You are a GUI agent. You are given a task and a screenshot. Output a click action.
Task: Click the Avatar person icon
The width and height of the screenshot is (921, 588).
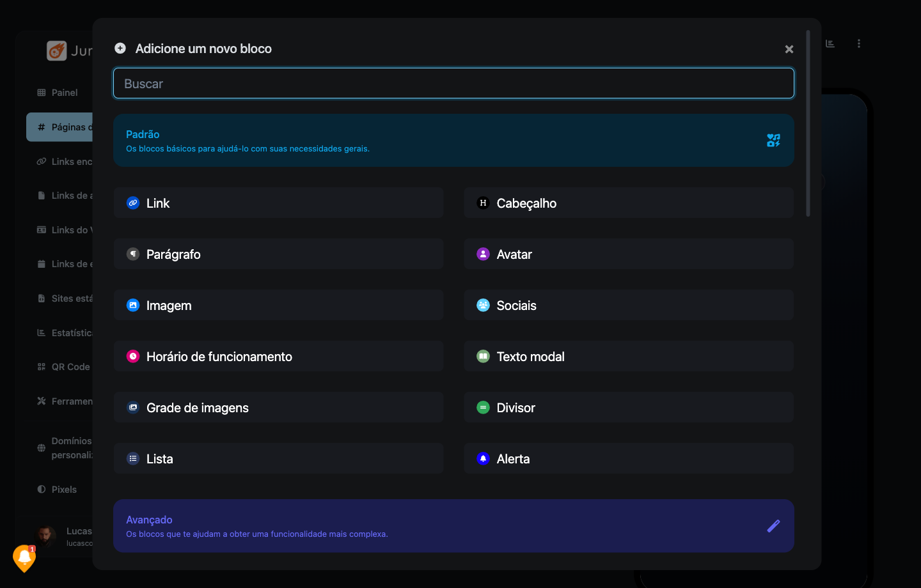[x=484, y=254]
